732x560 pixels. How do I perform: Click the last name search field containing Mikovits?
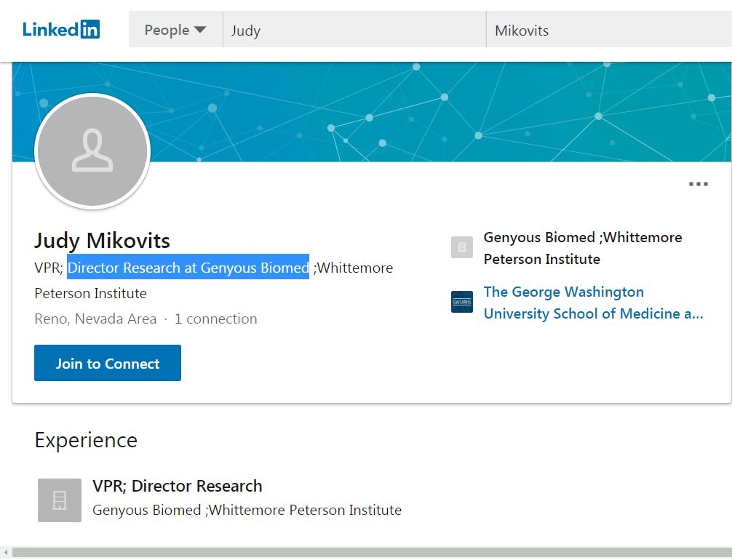click(x=608, y=31)
